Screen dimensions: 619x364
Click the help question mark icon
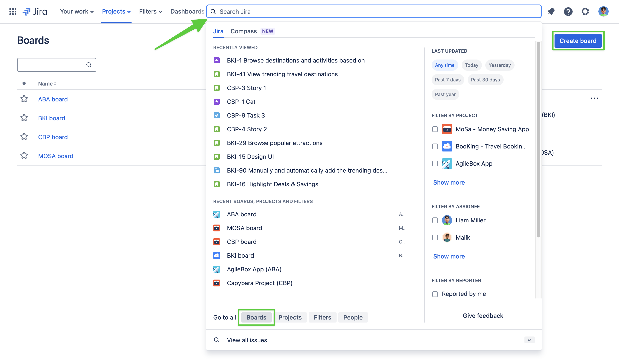tap(568, 12)
